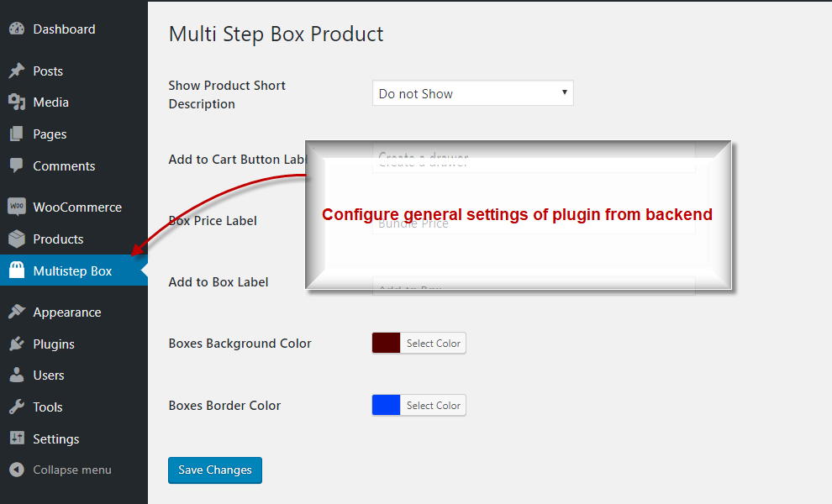Open the Multistep Box menu item
This screenshot has height=504, width=832.
pyautogui.click(x=72, y=271)
